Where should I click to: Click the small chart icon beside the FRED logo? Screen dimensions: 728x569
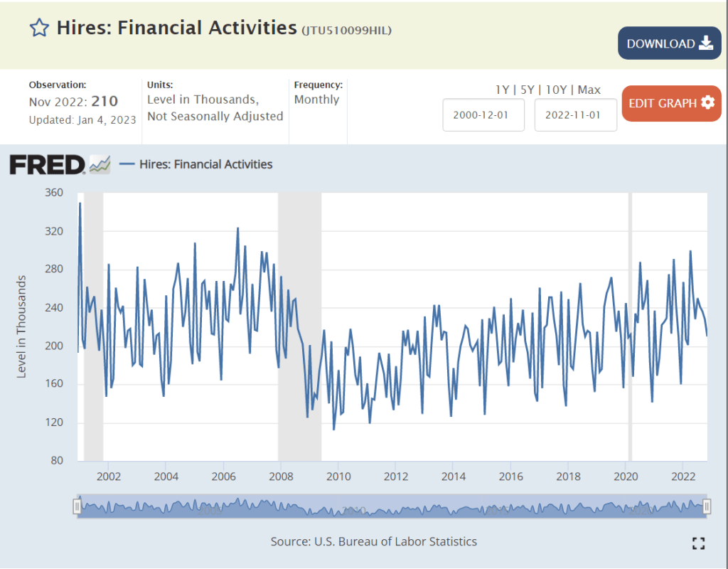point(100,164)
